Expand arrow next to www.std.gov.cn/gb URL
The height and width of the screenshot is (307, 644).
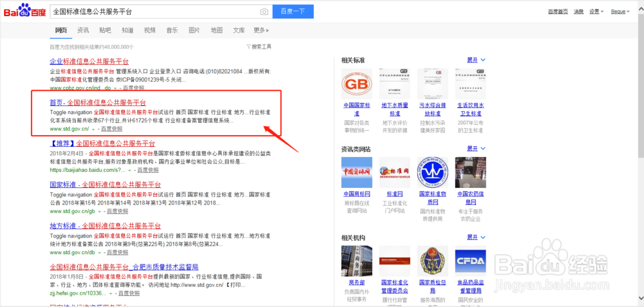pyautogui.click(x=99, y=211)
